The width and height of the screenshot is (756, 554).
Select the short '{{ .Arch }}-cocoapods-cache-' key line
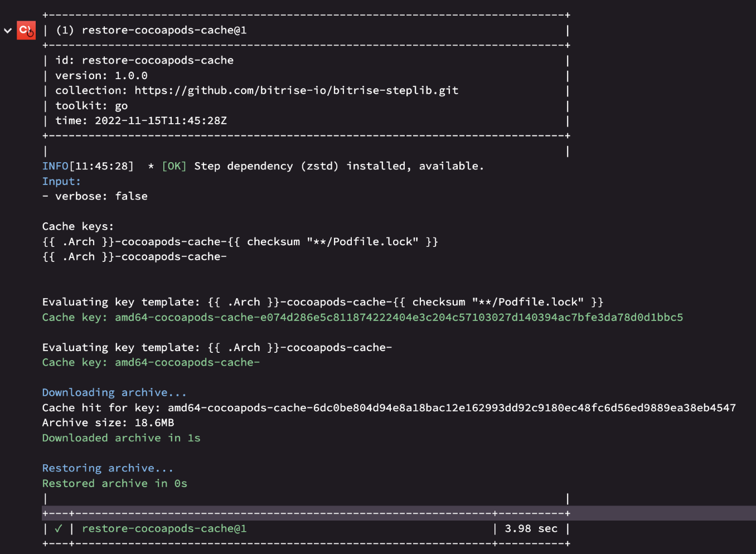point(134,256)
